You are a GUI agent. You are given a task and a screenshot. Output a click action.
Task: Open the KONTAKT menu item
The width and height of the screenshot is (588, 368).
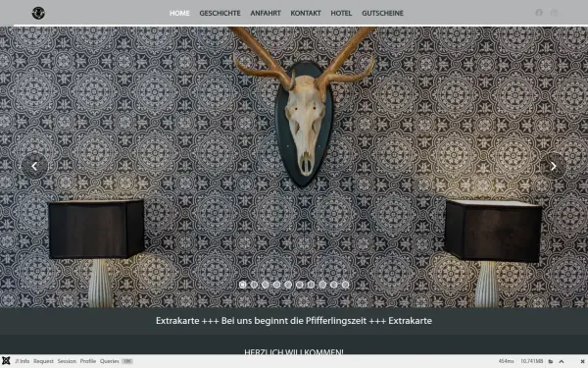(306, 13)
